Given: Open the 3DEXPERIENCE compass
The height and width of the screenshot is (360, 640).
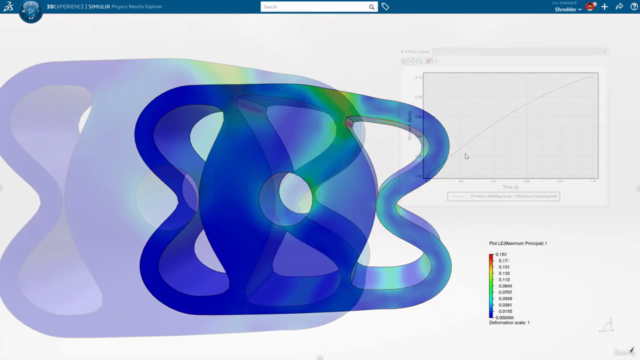Looking at the screenshot, I should point(31,11).
